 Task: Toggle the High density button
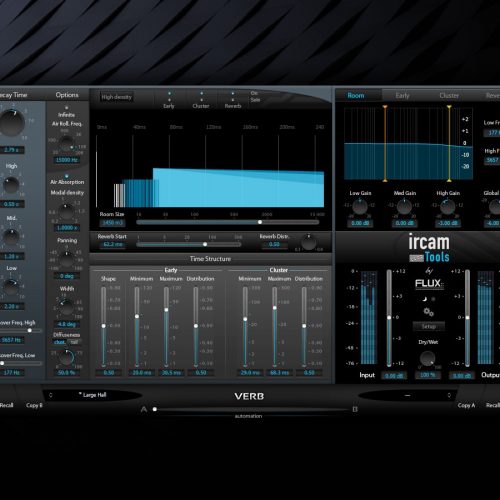(117, 97)
